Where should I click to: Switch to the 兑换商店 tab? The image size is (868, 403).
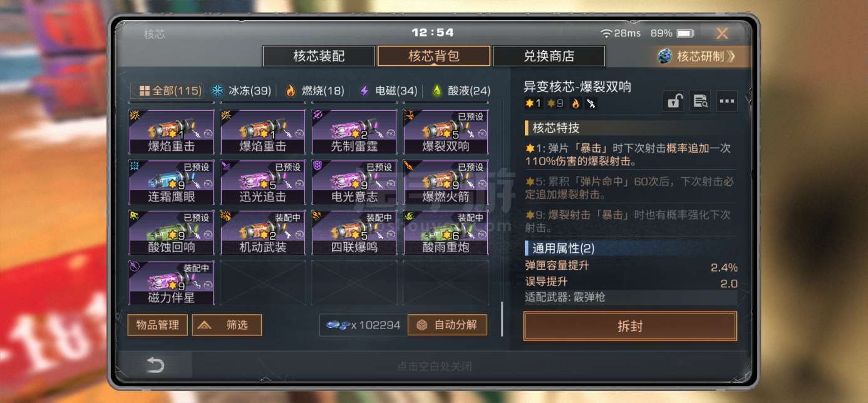(549, 56)
